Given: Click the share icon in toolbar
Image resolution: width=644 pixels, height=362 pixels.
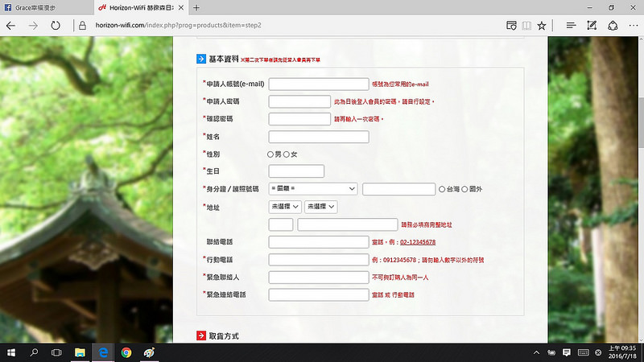Looking at the screenshot, I should (x=613, y=26).
